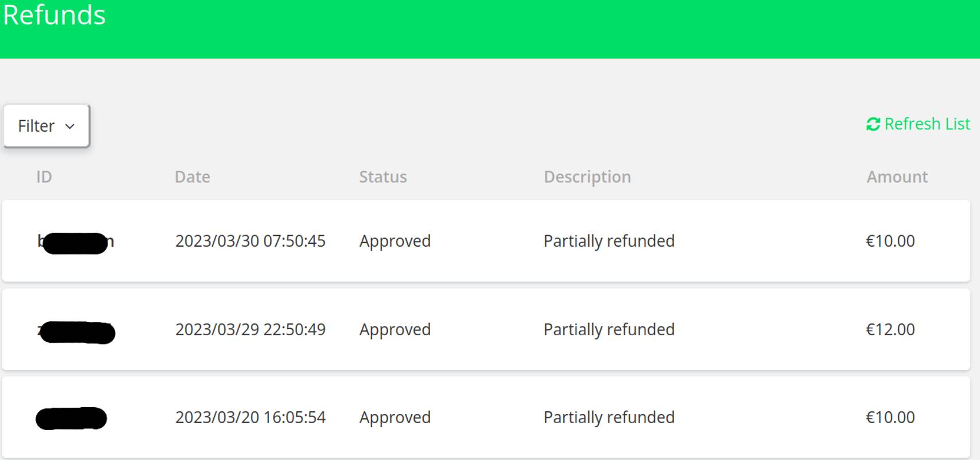This screenshot has height=460, width=980.
Task: Click the Description column header
Action: coord(587,177)
